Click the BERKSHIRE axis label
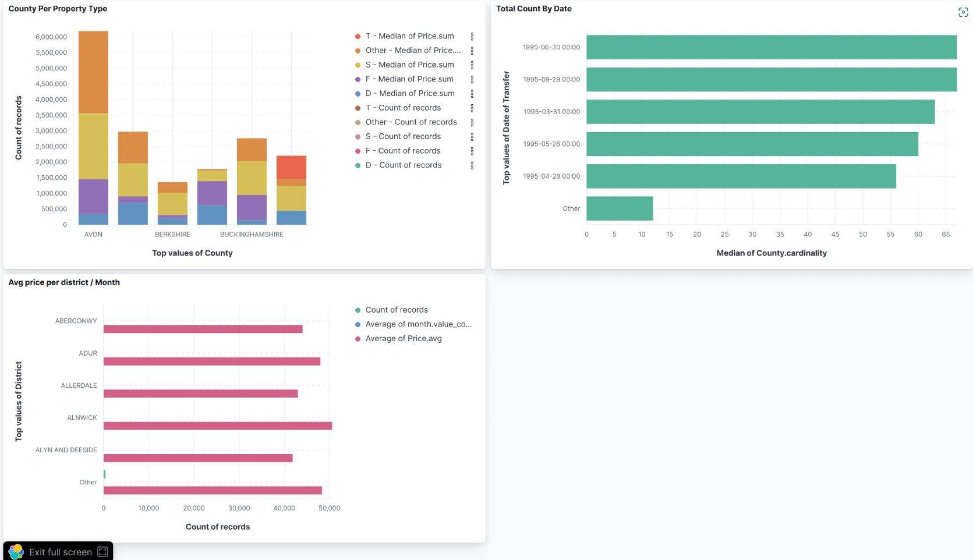This screenshot has height=560, width=973. (172, 235)
